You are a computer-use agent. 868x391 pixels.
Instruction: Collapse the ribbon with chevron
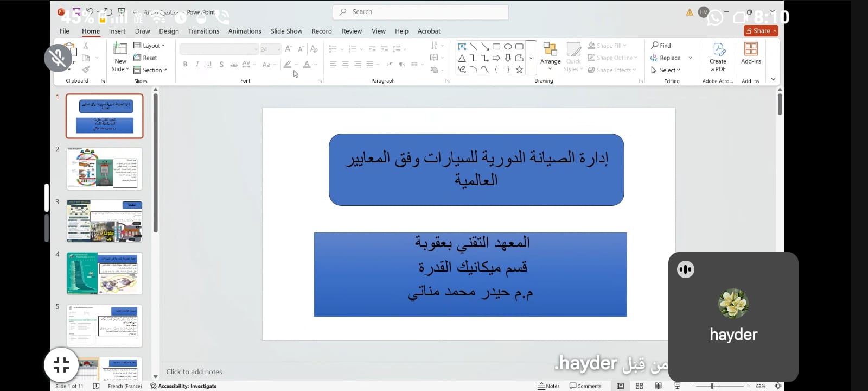[773, 79]
